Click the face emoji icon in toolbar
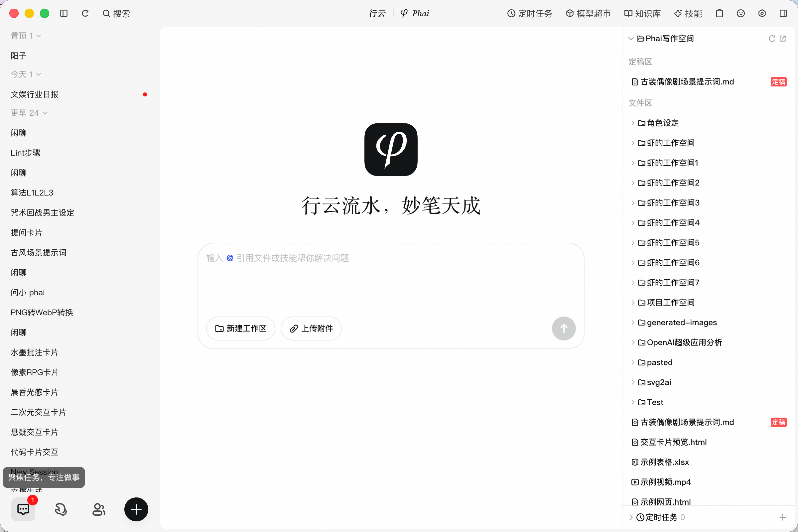Image resolution: width=798 pixels, height=532 pixels. point(741,14)
